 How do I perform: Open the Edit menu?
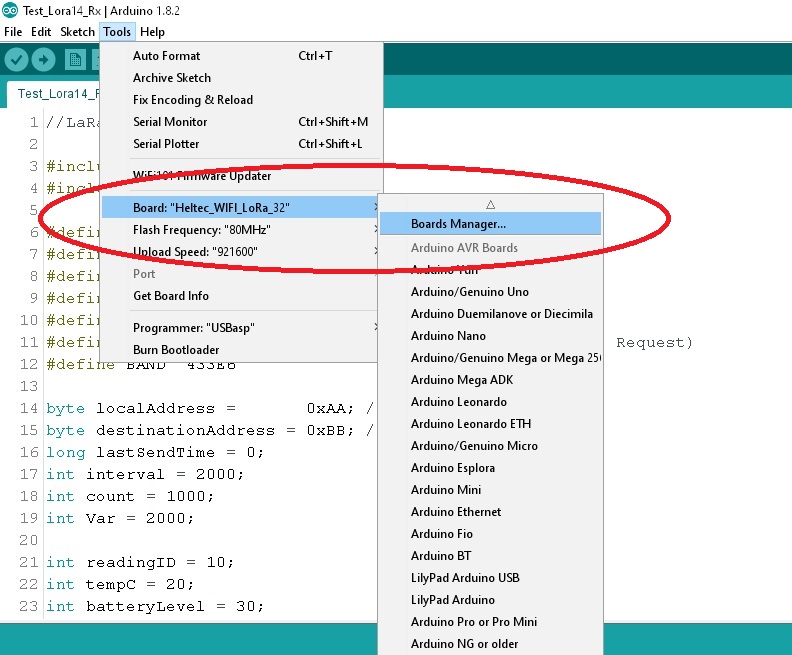click(41, 32)
